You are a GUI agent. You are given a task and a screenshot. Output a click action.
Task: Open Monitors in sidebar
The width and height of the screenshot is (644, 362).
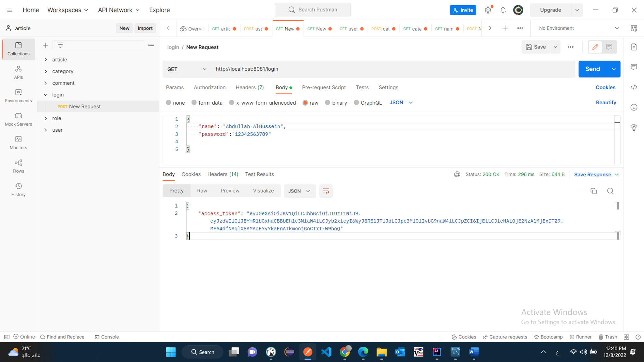[18, 143]
